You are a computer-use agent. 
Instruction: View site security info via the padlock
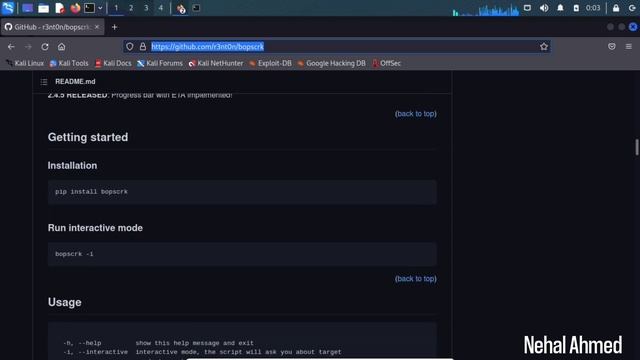click(x=143, y=47)
